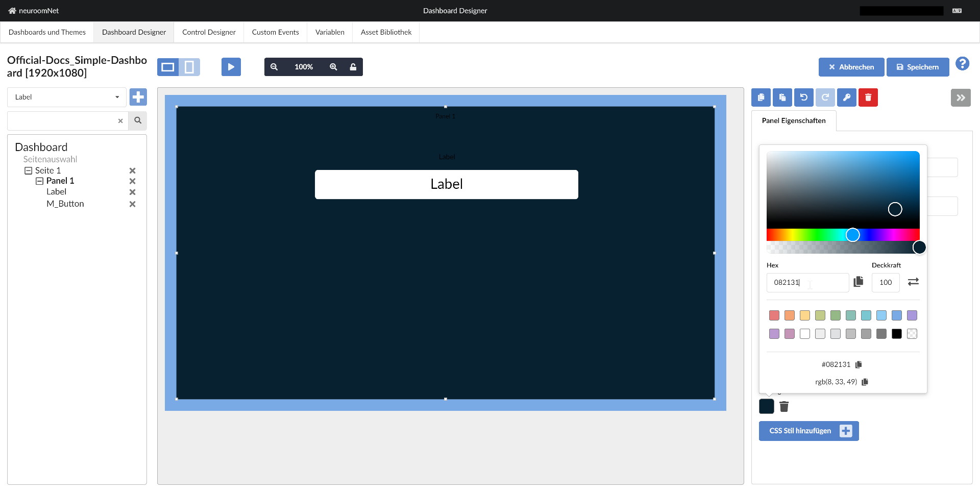
Task: Toggle the canvas zoom lock
Action: click(x=353, y=66)
